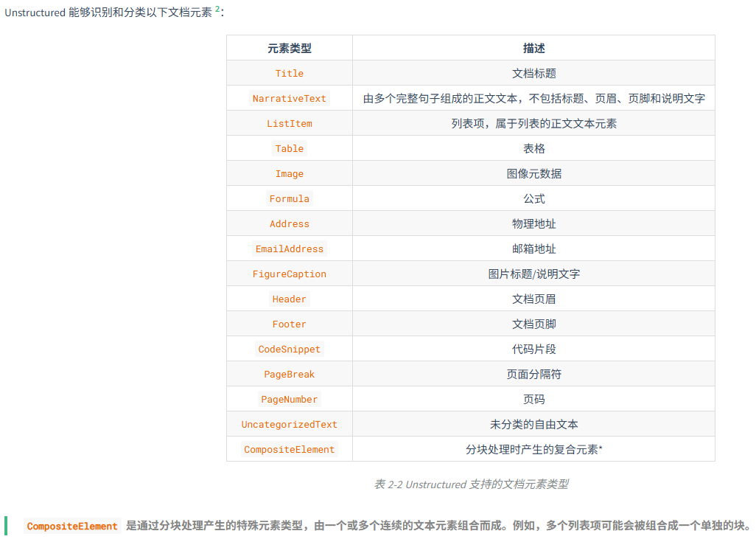Click the 页面分隔符 description cell

click(533, 375)
